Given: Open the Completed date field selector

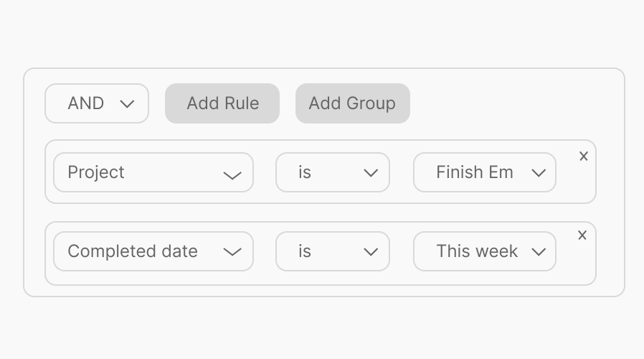Looking at the screenshot, I should coord(153,251).
